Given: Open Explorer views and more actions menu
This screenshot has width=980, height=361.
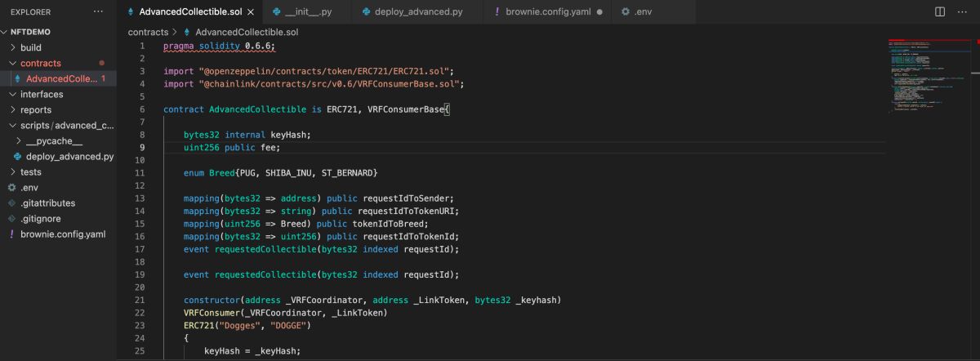Looking at the screenshot, I should (x=99, y=12).
